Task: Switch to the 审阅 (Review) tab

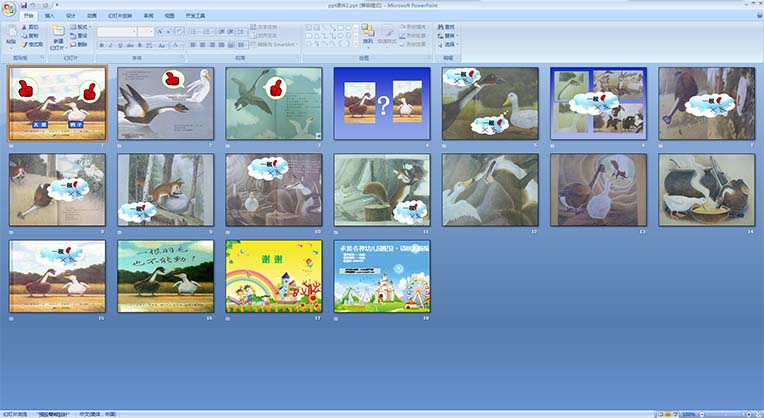Action: [149, 16]
